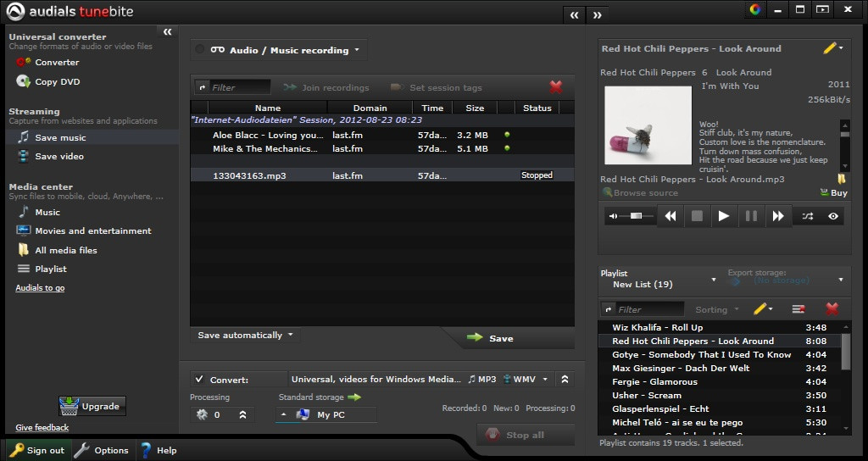Screen dimensions: 868x461
Task: Click the Upgrade button
Action: tap(92, 406)
